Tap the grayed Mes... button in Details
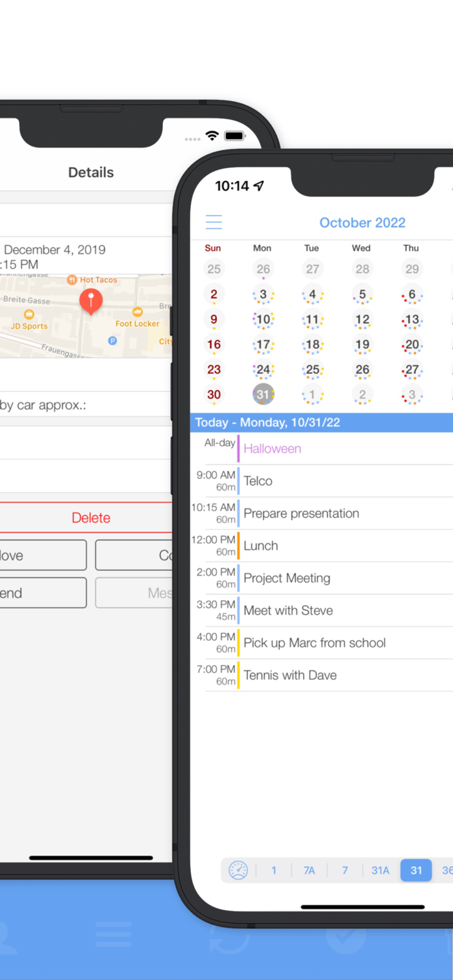This screenshot has width=453, height=980. [x=134, y=593]
